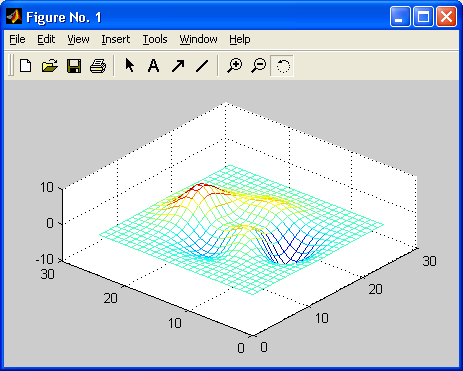Expand the Tools menu
Viewport: 463px width, 371px height.
(x=155, y=39)
